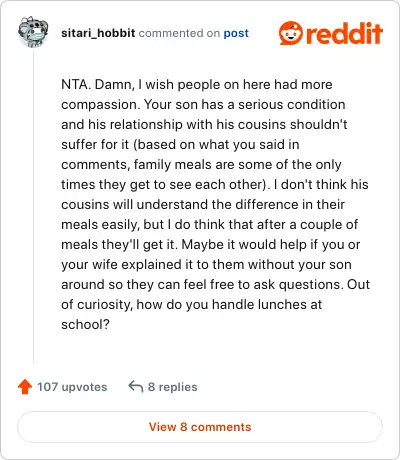Open the blue "post" link

click(236, 33)
